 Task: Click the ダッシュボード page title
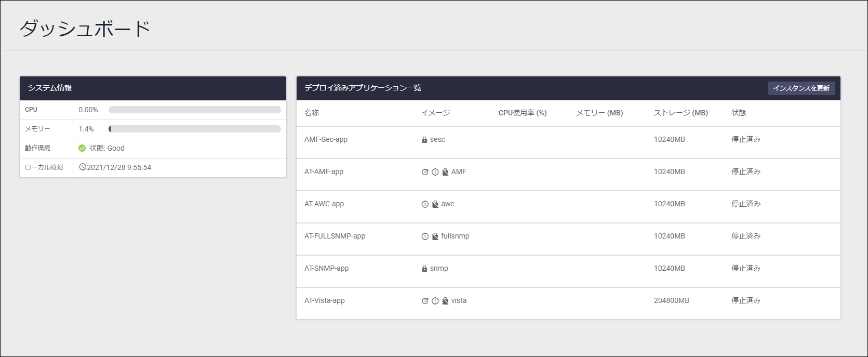(x=85, y=28)
